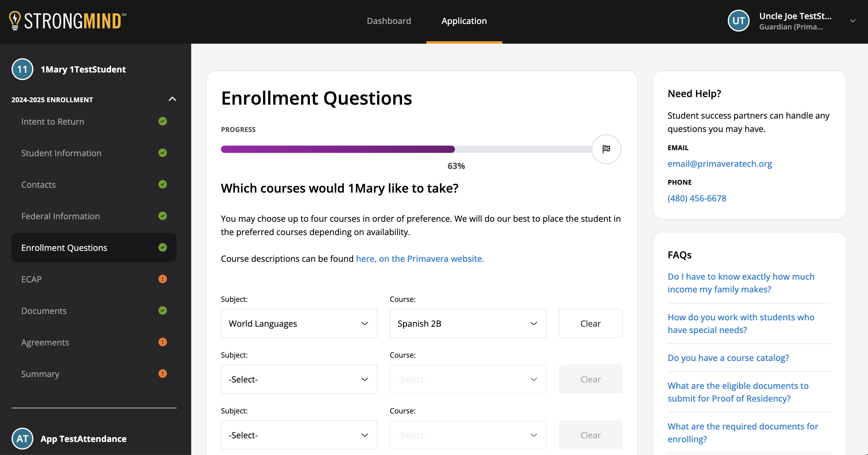Click the here, on the Primavera website link
Screen dimensions: 868x455
(420, 258)
